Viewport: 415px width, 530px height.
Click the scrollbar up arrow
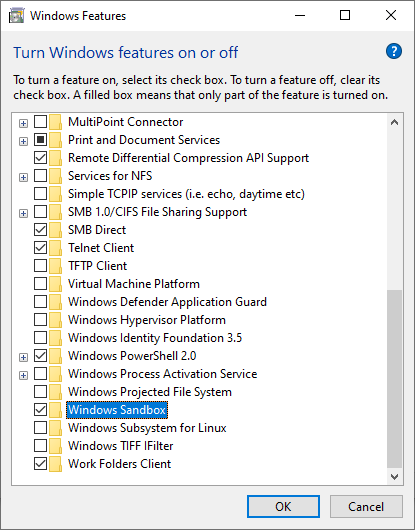click(x=394, y=122)
